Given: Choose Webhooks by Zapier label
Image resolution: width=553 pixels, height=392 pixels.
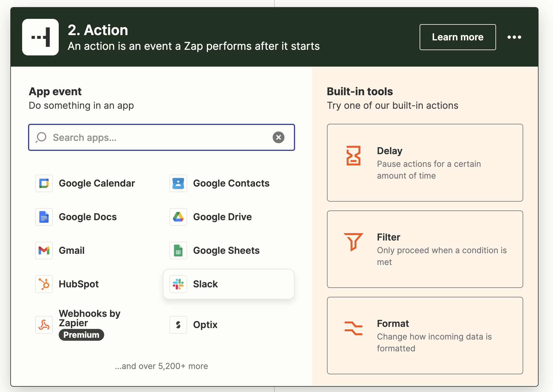Looking at the screenshot, I should [x=89, y=318].
